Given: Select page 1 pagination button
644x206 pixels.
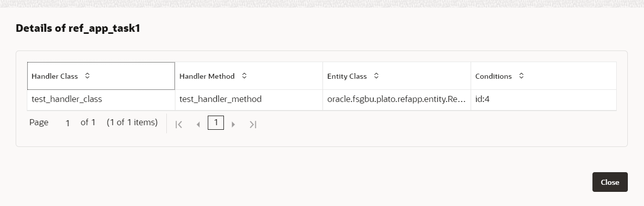Looking at the screenshot, I should tap(216, 123).
